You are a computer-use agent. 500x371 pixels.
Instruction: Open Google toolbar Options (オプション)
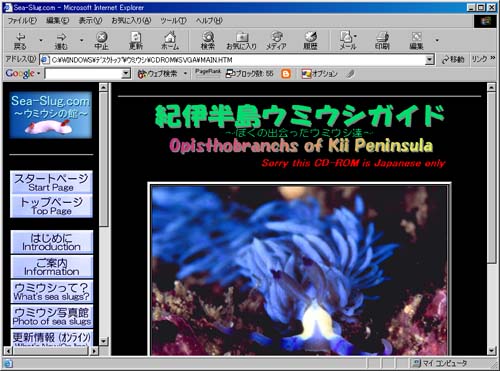click(x=319, y=74)
